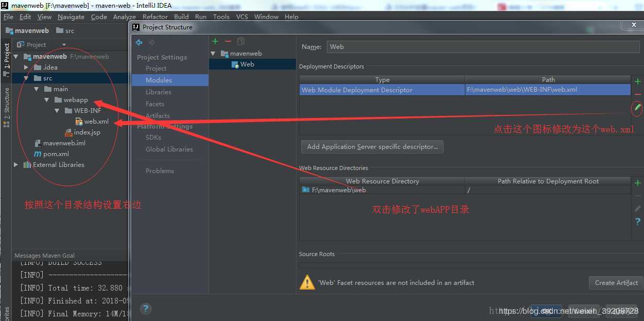The image size is (644, 321).
Task: Select SDKs under Platform Settings
Action: (153, 137)
